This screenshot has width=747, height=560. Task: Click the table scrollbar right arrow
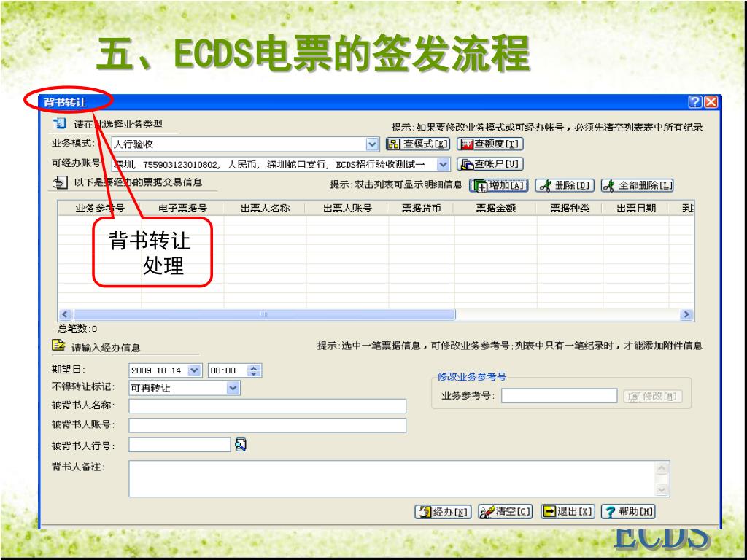coord(686,314)
